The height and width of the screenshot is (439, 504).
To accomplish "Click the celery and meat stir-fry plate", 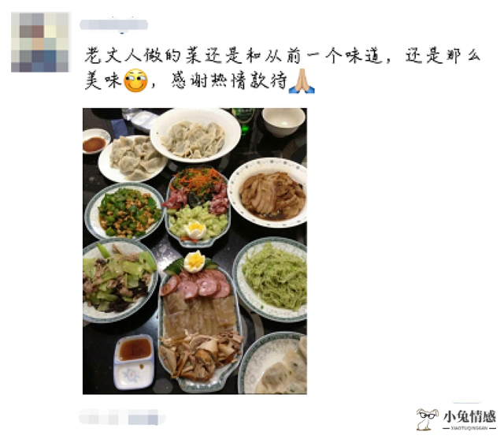I will 120,281.
